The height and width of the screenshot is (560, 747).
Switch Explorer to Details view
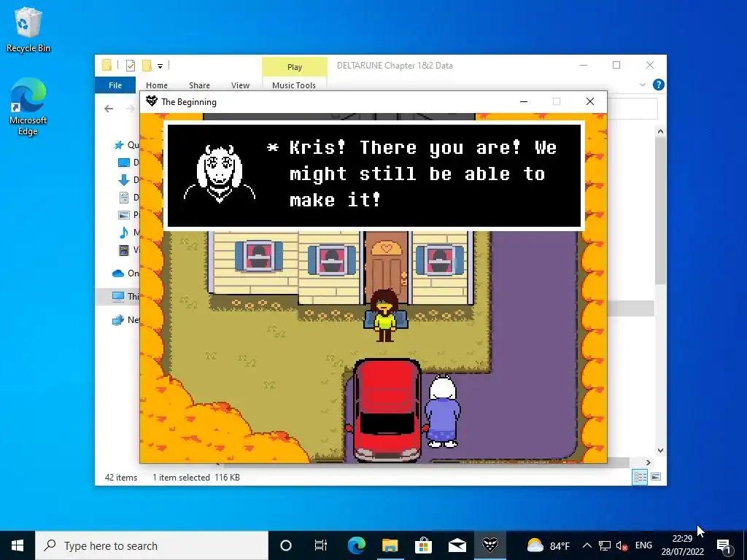click(x=640, y=477)
